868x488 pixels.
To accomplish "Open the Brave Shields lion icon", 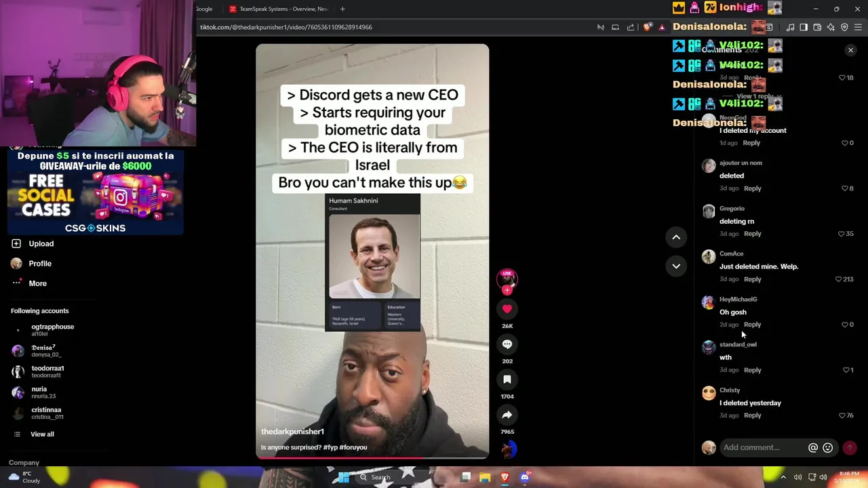I will click(x=648, y=27).
